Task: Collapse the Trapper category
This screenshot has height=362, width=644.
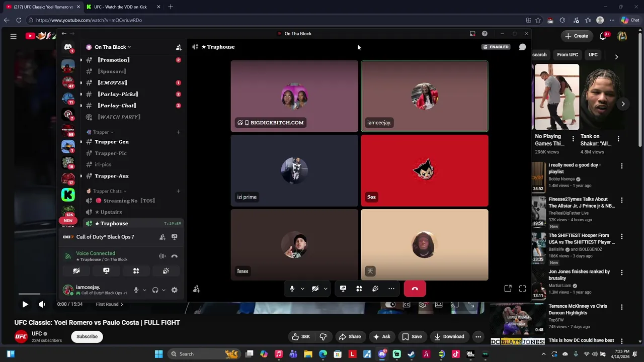Action: pos(103,132)
